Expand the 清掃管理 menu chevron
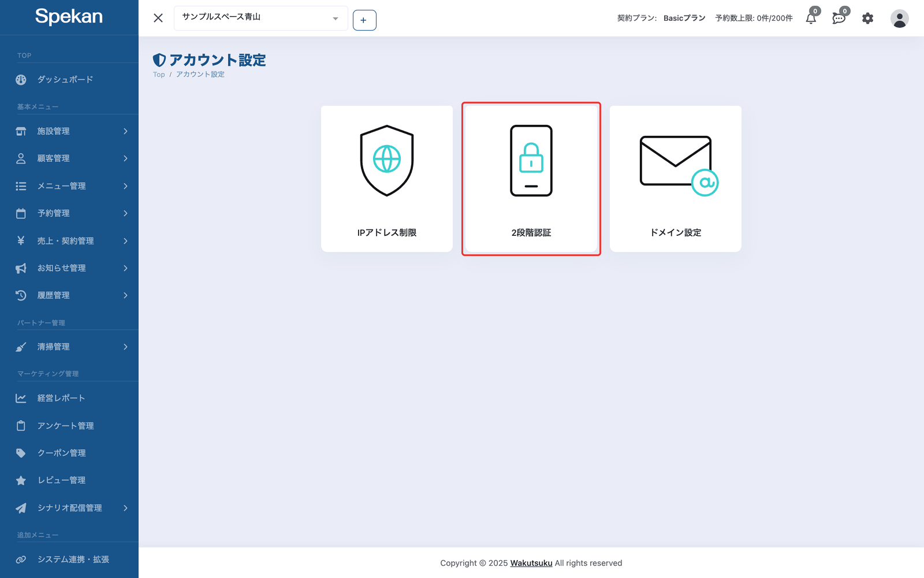Screen dimensions: 924x578 click(x=125, y=347)
